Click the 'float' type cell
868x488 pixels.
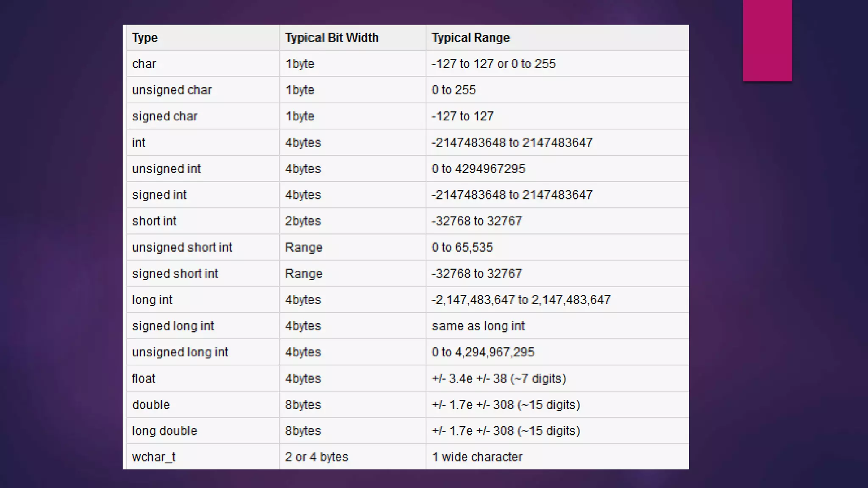(144, 379)
